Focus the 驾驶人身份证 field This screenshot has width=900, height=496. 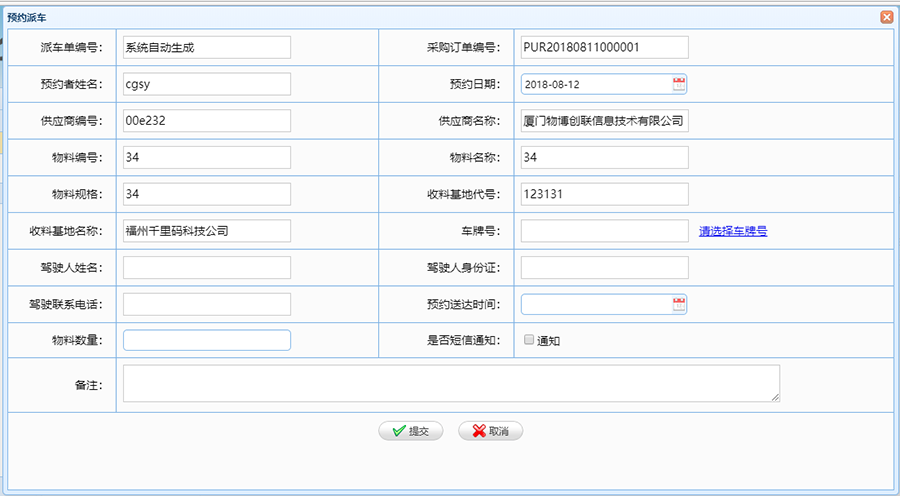[604, 268]
